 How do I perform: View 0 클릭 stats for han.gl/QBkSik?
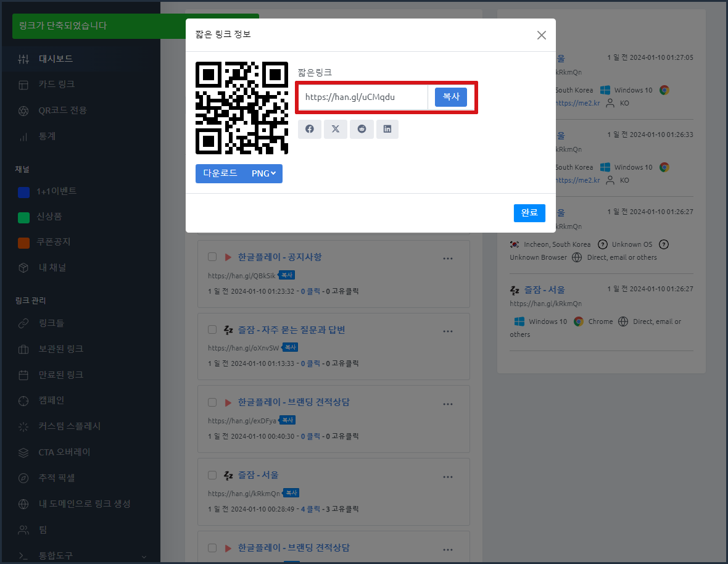click(x=310, y=291)
